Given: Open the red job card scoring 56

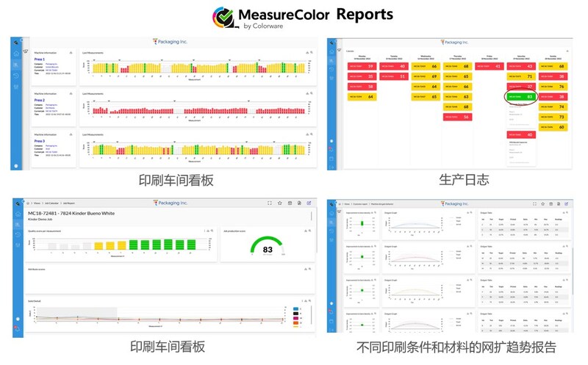Looking at the screenshot, I should [457, 117].
